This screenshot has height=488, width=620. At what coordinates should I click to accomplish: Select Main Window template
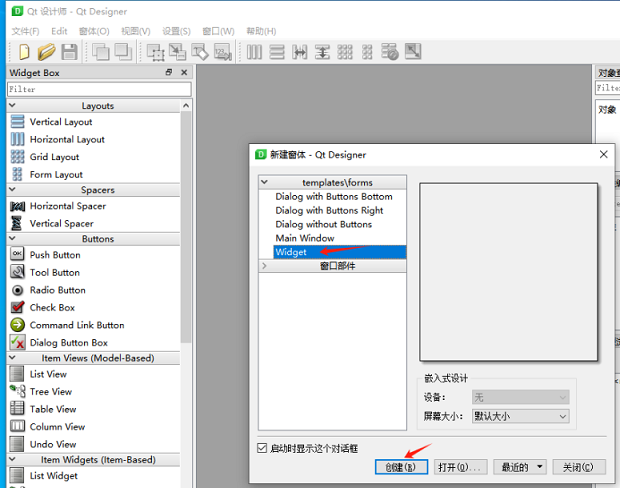pyautogui.click(x=304, y=238)
